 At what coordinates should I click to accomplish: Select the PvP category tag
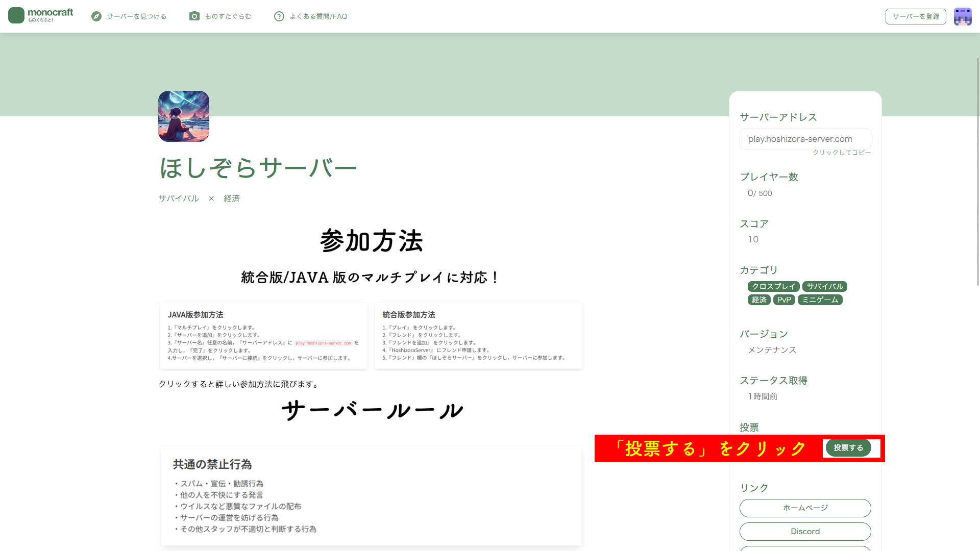point(784,300)
